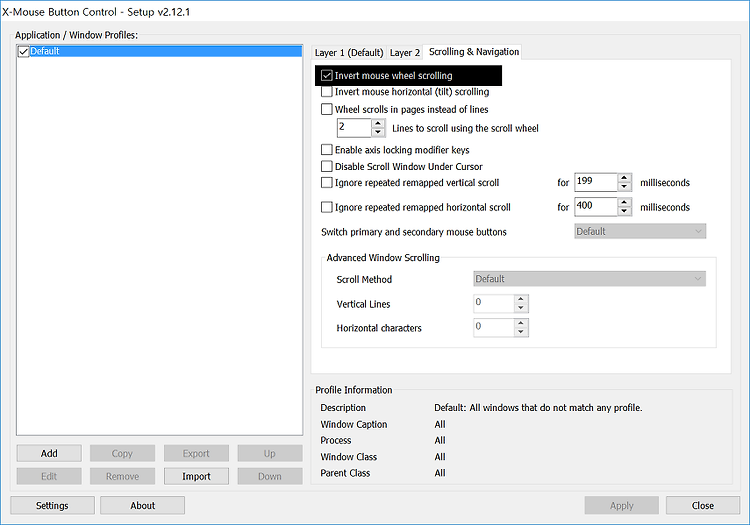Image resolution: width=750 pixels, height=525 pixels.
Task: Increase Horizontal characters spinner value
Action: (x=521, y=323)
